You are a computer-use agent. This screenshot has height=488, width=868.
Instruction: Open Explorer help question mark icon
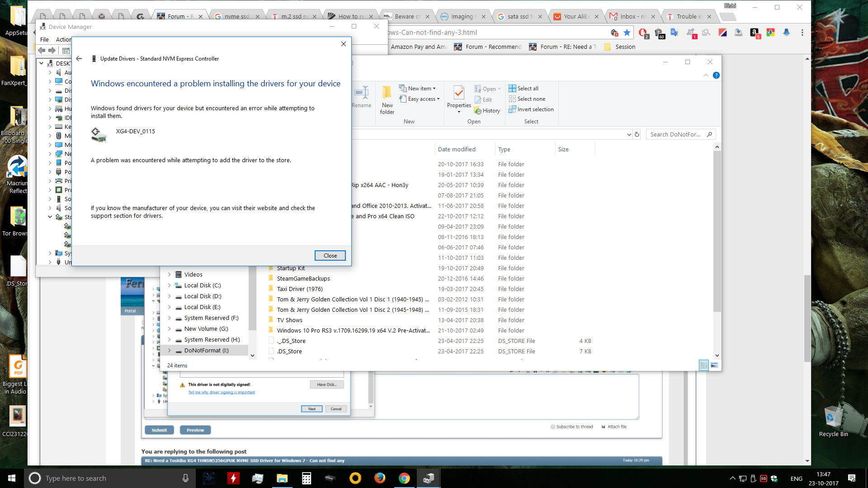coord(716,75)
